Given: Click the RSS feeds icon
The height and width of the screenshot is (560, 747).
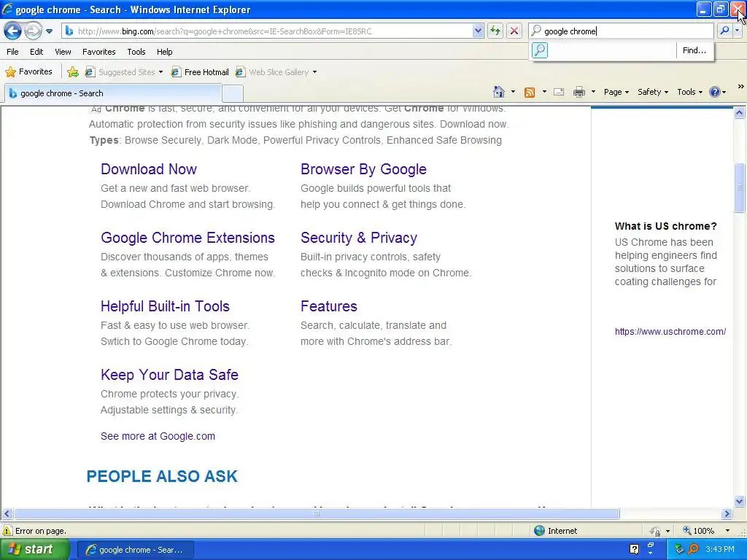Looking at the screenshot, I should 530,92.
